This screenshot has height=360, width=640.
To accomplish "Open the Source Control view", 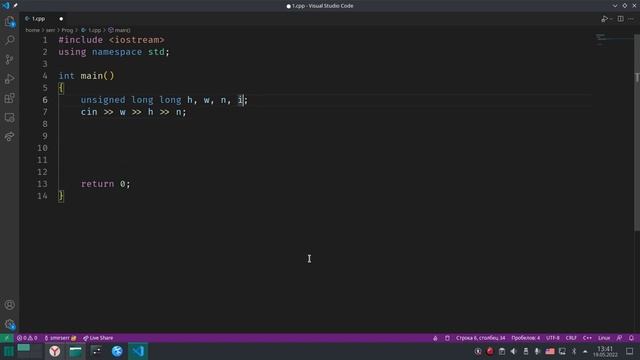I will pos(9,60).
